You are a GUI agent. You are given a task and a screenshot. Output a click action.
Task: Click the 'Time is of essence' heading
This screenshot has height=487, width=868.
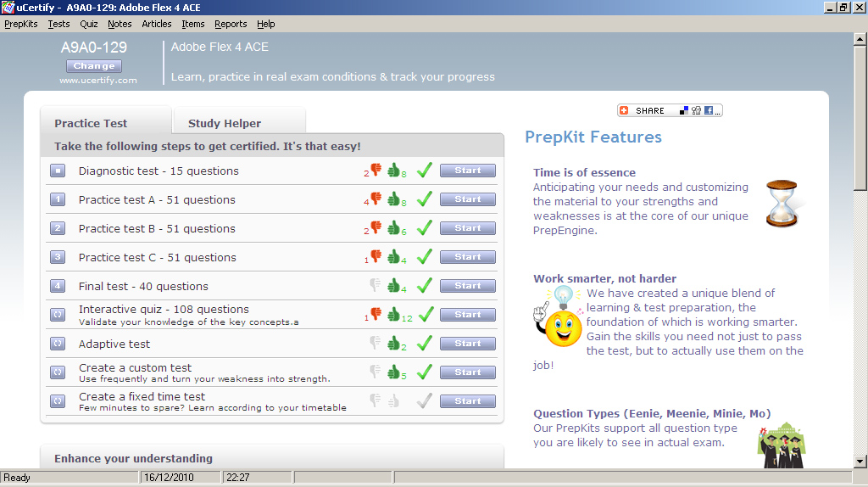coord(584,173)
